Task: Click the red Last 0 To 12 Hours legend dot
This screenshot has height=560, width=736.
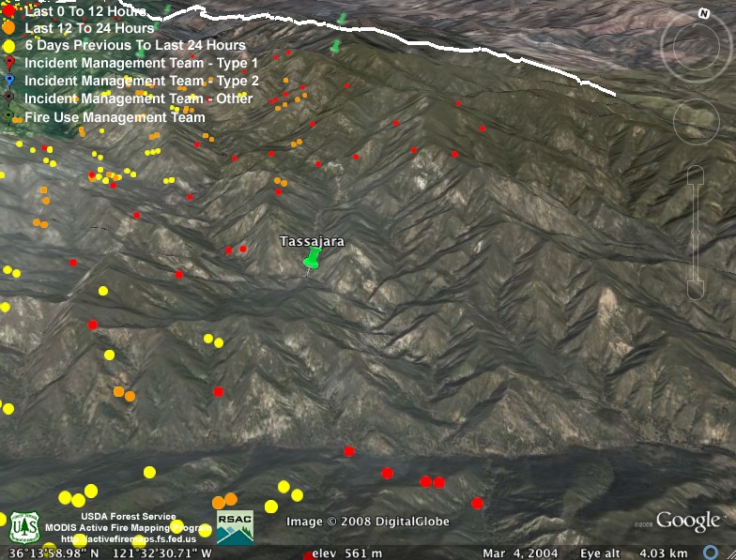Action: 8,11
